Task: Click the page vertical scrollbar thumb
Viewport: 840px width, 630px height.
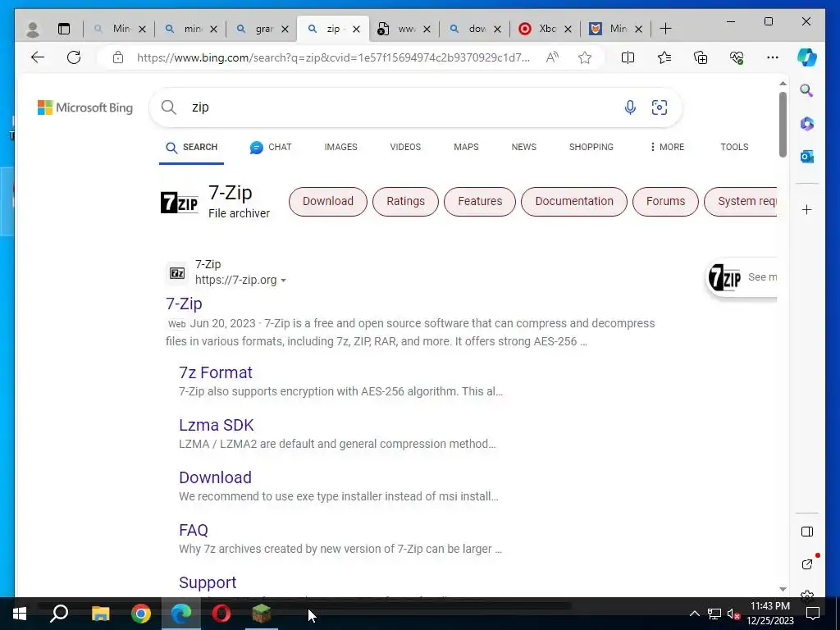Action: (x=783, y=125)
